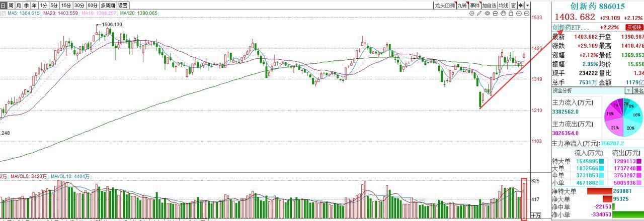Click the red 买板块 button
The height and width of the screenshot is (221, 644).
[634, 28]
